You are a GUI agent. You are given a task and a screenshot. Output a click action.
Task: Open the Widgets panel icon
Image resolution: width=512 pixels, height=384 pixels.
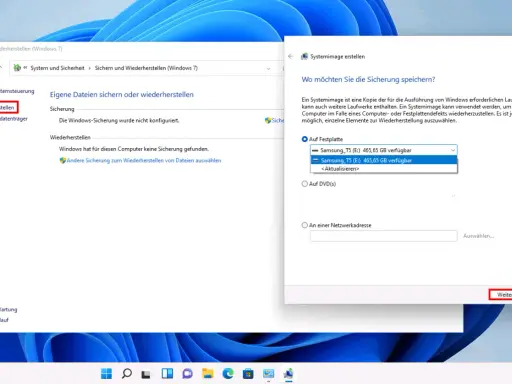(x=167, y=374)
